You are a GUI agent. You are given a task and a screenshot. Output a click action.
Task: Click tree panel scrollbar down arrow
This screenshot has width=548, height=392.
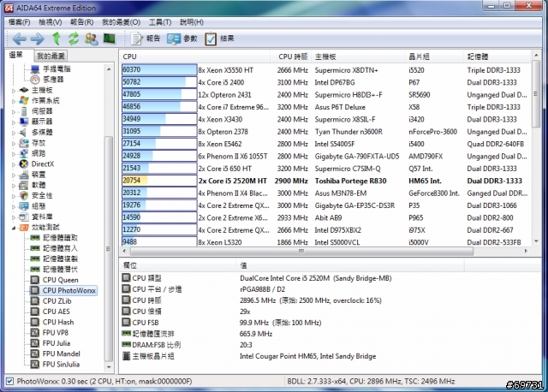click(109, 367)
